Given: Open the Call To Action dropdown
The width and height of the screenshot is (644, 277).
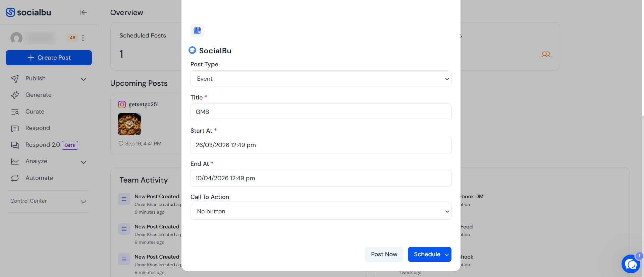Looking at the screenshot, I should tap(321, 211).
